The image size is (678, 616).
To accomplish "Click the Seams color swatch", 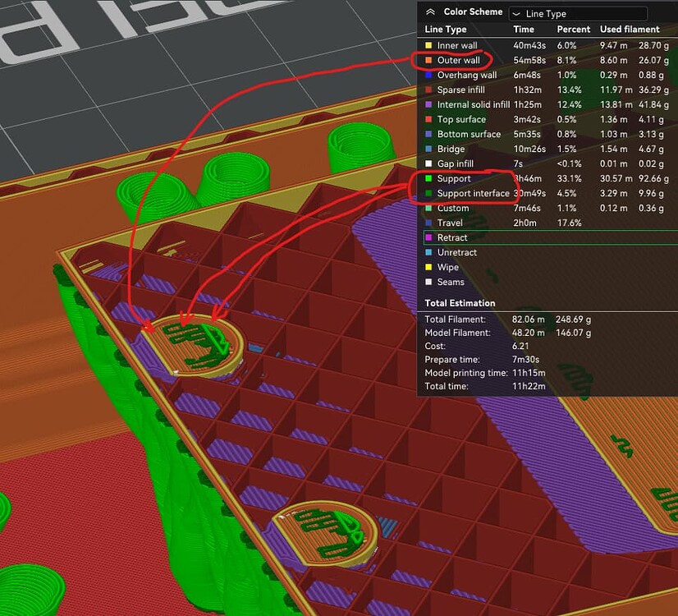I will pyautogui.click(x=428, y=282).
